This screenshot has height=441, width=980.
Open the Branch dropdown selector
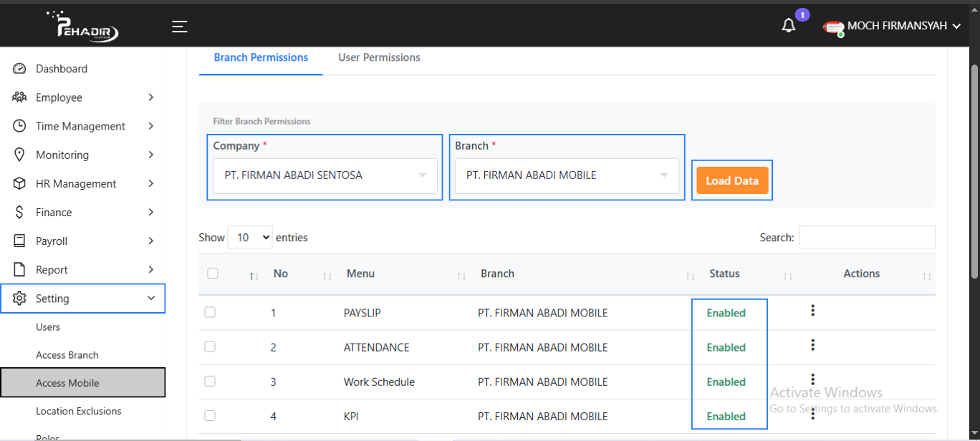[x=567, y=175]
